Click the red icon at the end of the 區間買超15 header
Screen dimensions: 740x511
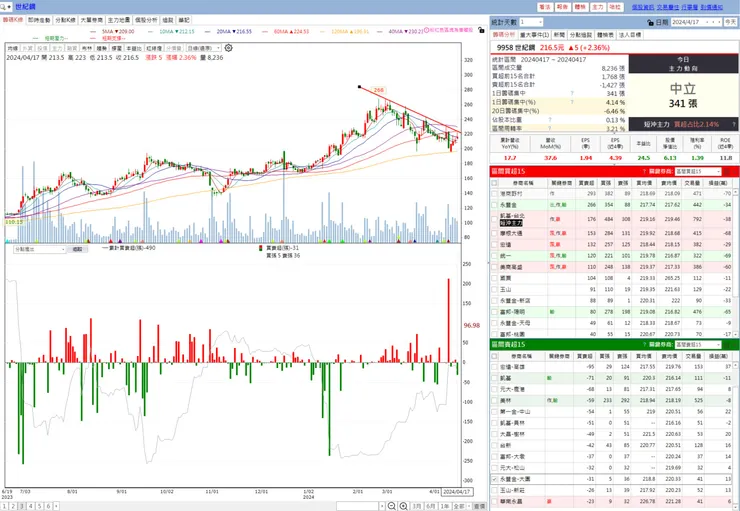coord(727,171)
